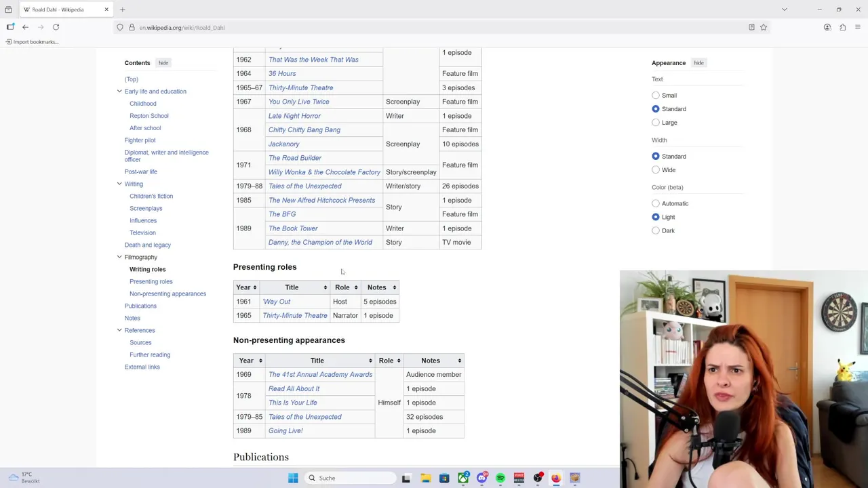Select Dark color mode
The width and height of the screenshot is (868, 488).
click(656, 230)
